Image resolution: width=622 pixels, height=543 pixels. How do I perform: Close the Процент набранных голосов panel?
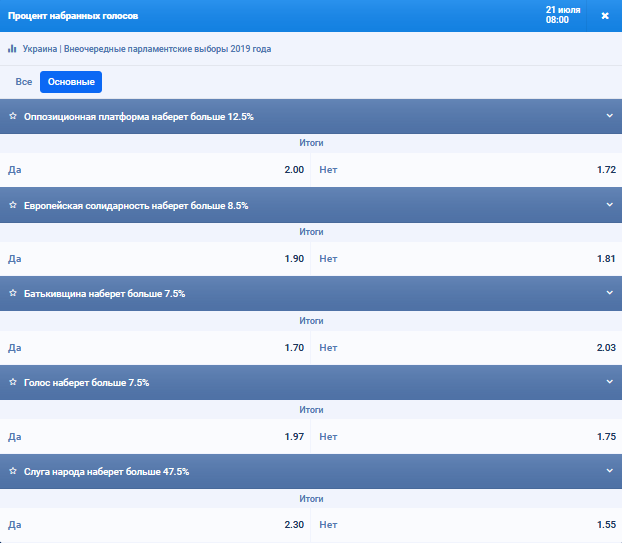[604, 16]
